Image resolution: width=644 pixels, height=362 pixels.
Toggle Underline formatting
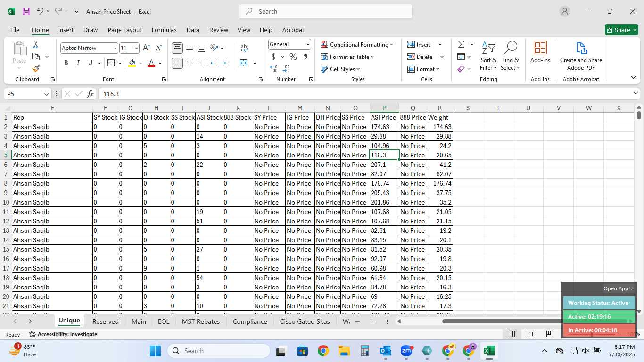tap(90, 63)
